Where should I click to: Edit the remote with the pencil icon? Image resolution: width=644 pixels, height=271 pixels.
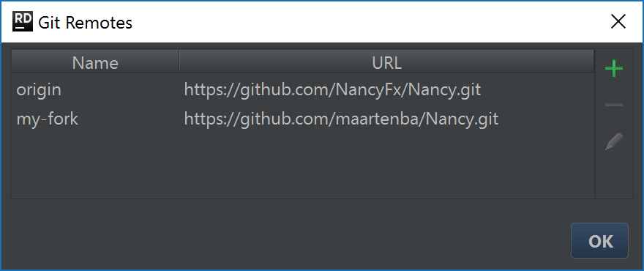613,141
